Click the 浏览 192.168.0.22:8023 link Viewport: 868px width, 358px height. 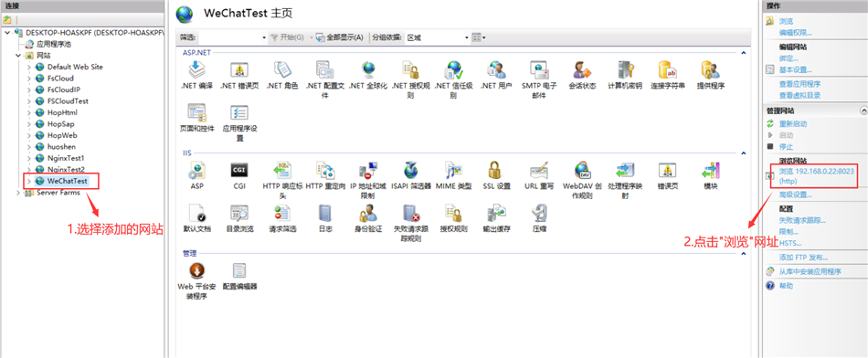tap(817, 176)
